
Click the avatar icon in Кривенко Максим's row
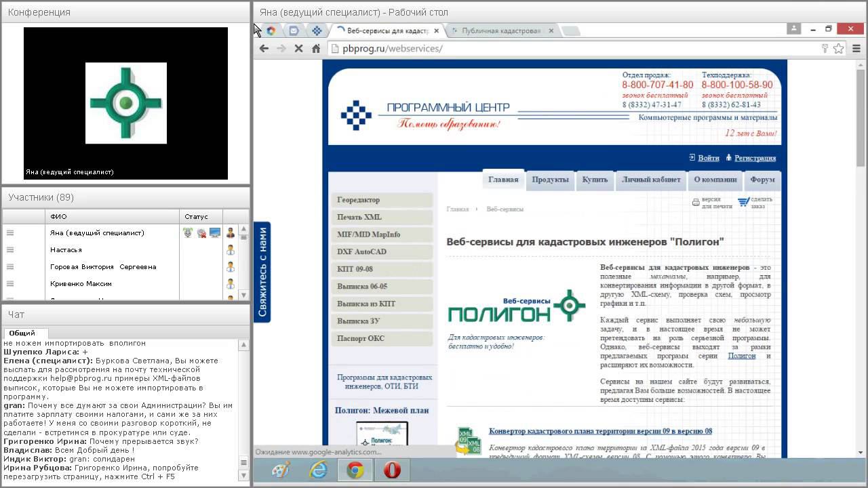click(231, 283)
